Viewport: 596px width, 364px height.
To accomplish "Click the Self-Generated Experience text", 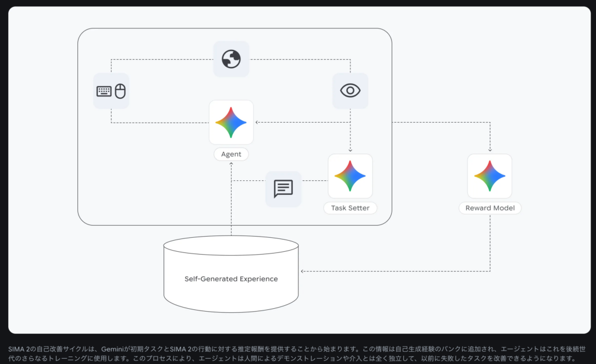I will (x=231, y=279).
